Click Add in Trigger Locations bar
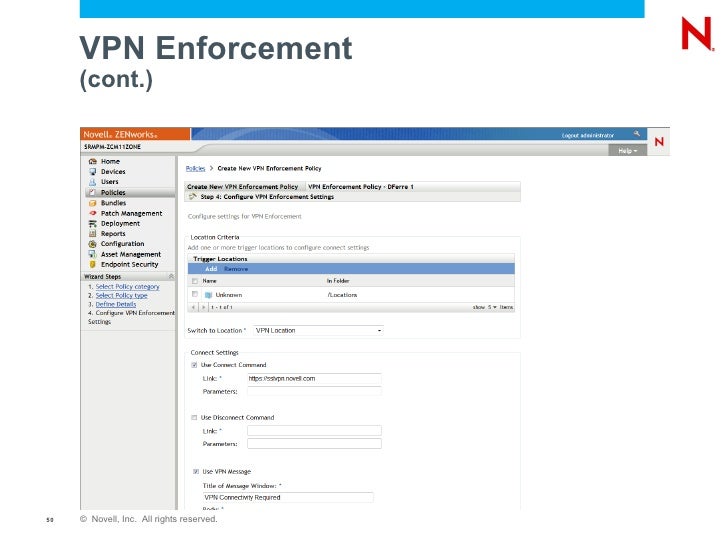 coord(211,269)
